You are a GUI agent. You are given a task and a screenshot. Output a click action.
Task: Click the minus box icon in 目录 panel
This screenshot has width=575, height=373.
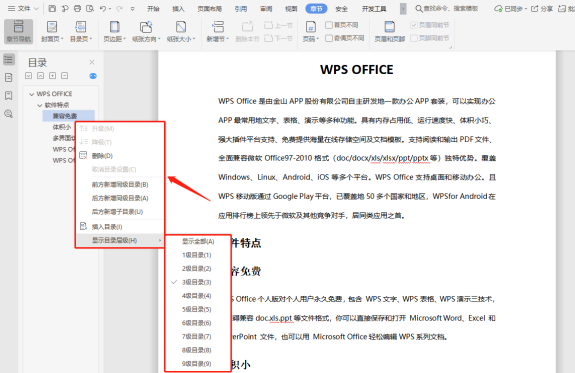[65, 76]
